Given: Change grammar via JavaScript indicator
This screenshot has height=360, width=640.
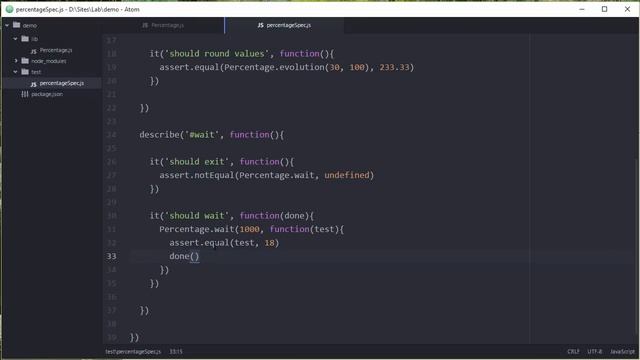Looking at the screenshot, I should coord(622,351).
